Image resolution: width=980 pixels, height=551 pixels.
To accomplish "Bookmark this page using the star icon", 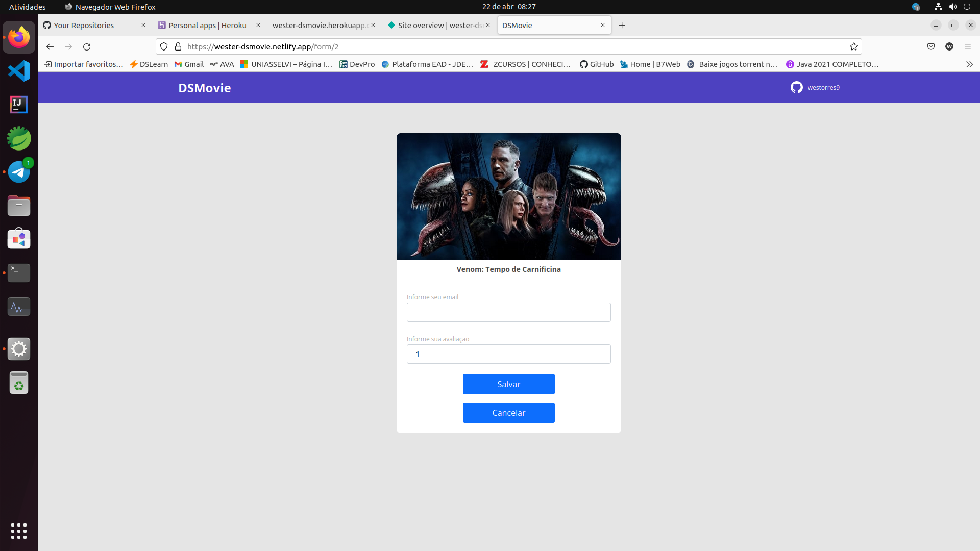I will coord(854,46).
